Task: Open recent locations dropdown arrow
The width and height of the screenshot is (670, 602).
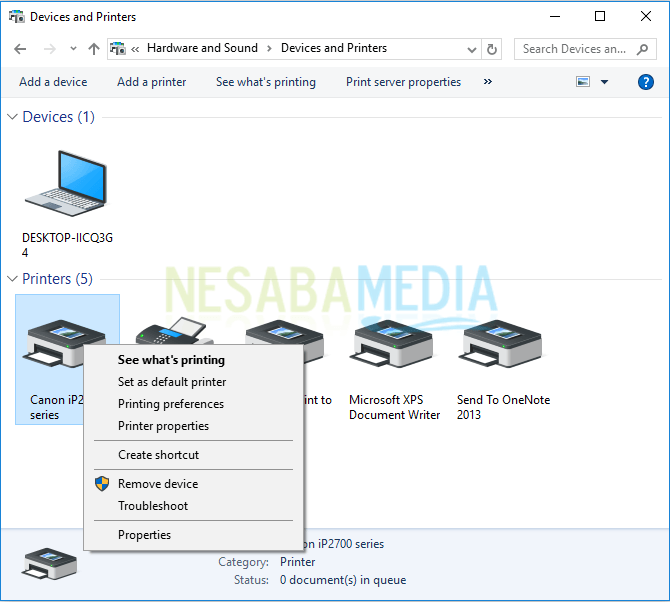Action: pos(73,49)
